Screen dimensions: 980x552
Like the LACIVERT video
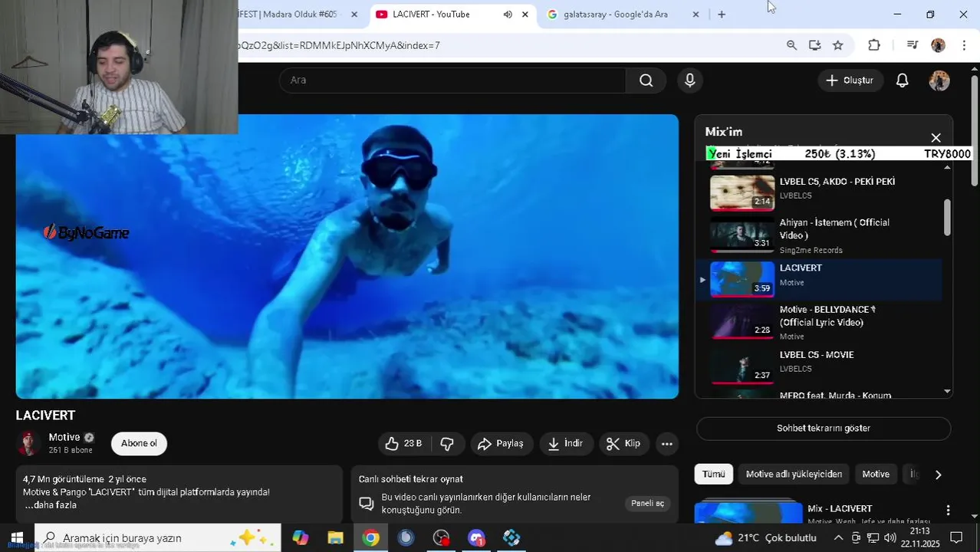404,444
